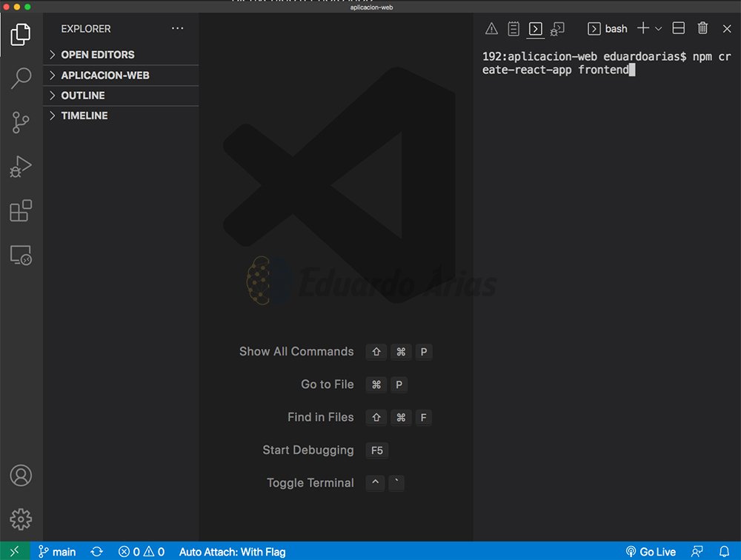The width and height of the screenshot is (741, 560).
Task: Switch to the Problems panel icon
Action: pos(491,29)
